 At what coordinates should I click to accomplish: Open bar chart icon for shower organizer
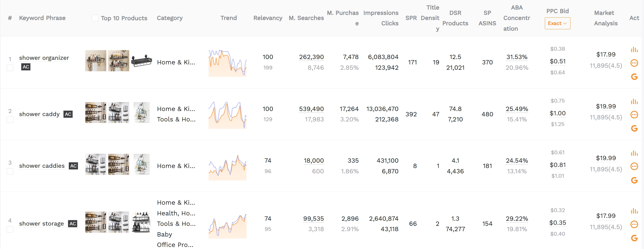(x=634, y=49)
